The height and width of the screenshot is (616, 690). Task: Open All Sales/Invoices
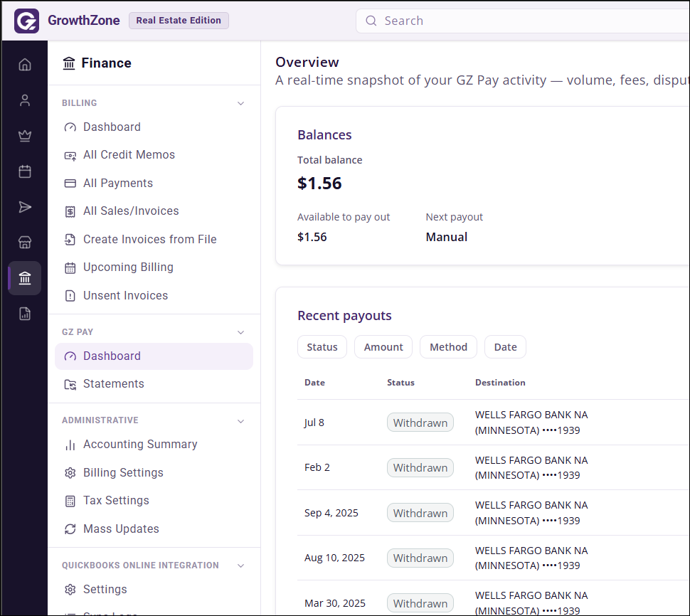coord(154,211)
